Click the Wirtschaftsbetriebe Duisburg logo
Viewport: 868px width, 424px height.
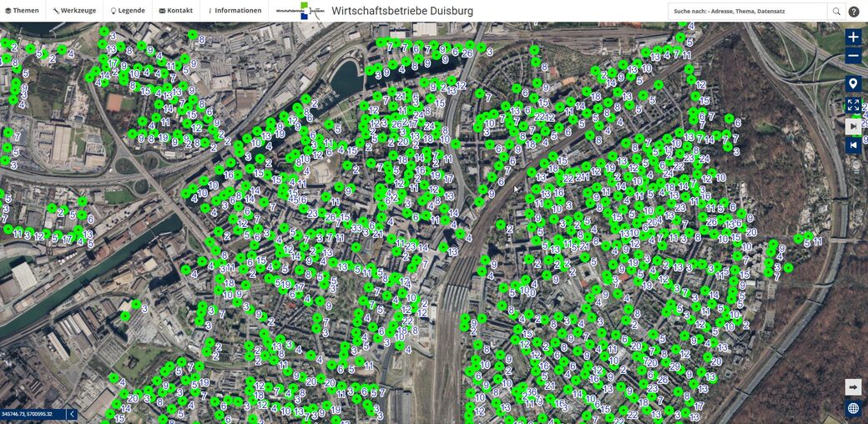(300, 11)
